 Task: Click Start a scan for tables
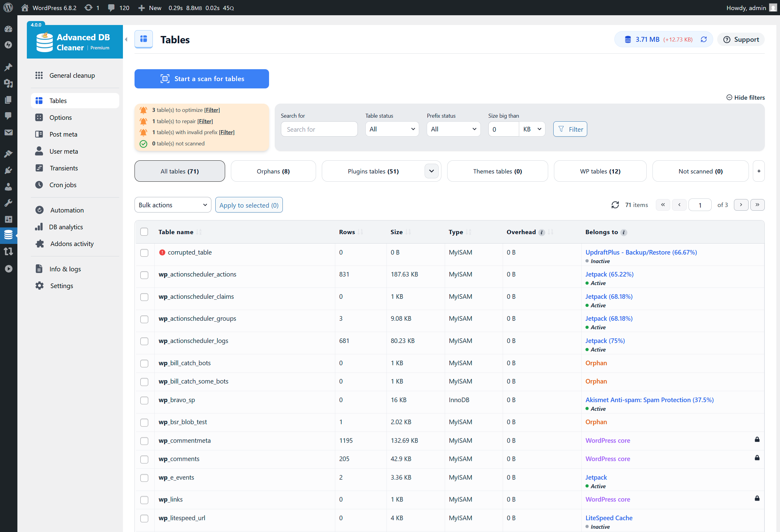pos(201,78)
